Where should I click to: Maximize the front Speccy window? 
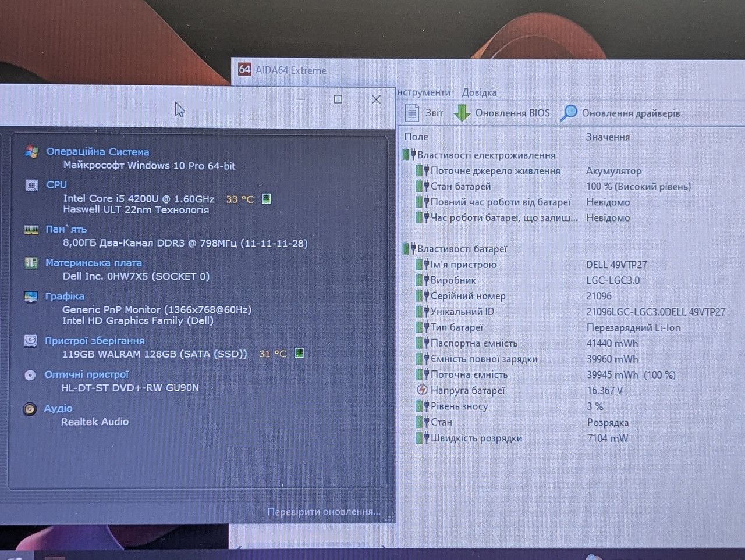coord(338,99)
